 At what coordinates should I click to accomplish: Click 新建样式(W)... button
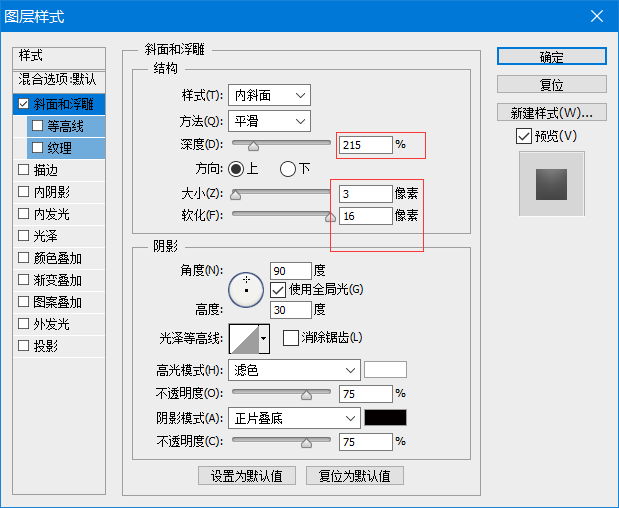tap(551, 112)
